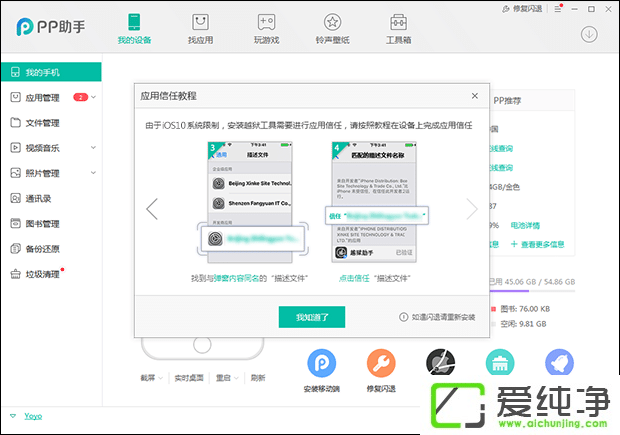Go to the next tutorial slide arrow
This screenshot has height=435, width=620.
coord(472,209)
